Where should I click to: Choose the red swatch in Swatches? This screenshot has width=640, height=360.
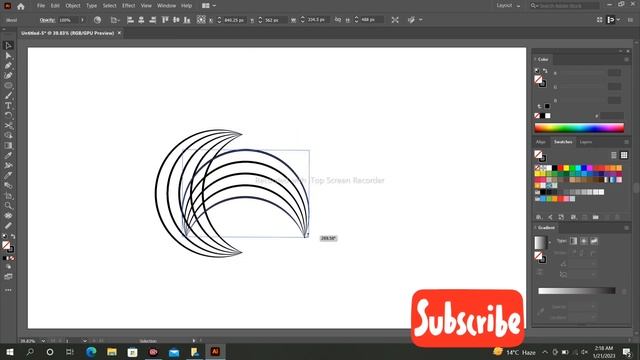coord(560,168)
